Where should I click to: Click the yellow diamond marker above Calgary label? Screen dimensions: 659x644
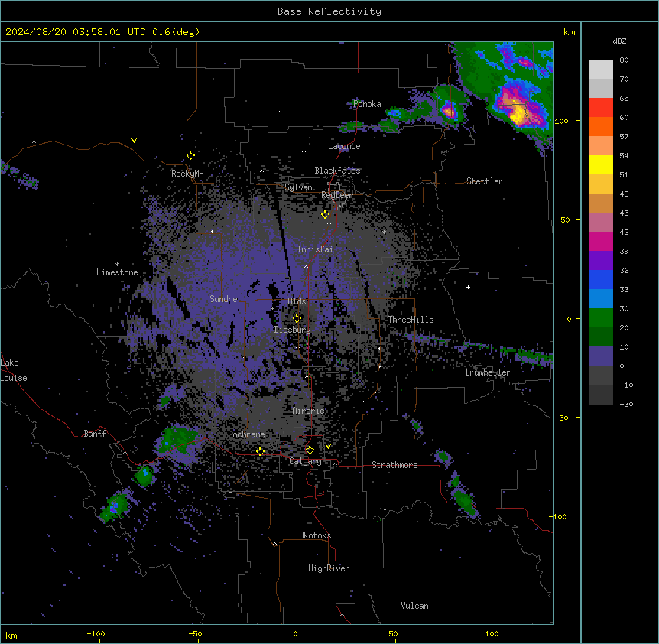(x=310, y=450)
